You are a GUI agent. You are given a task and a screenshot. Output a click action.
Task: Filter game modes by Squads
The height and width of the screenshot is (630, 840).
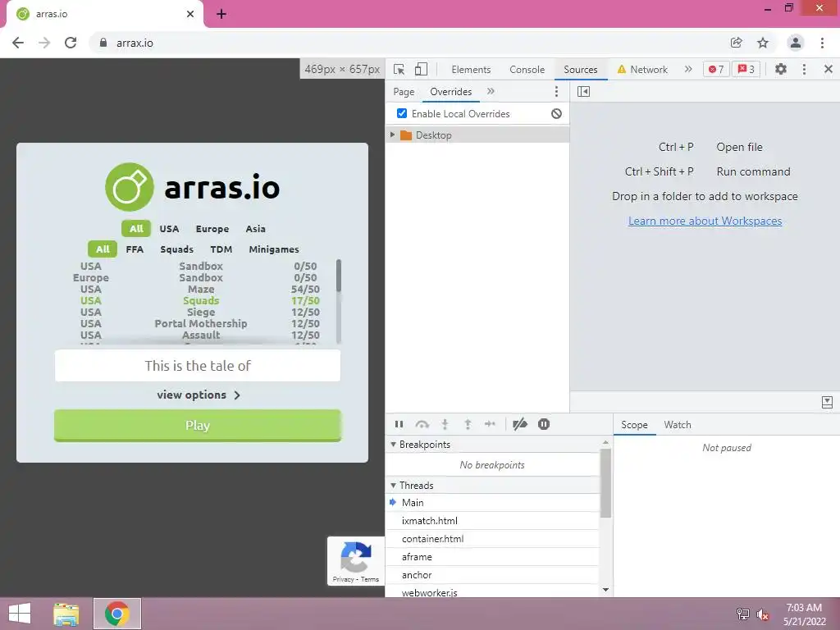point(177,249)
